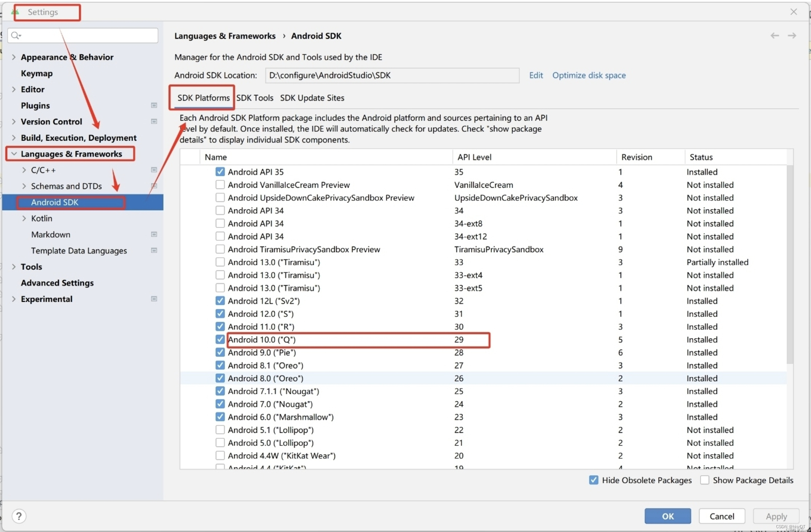Navigate back with the left arrow icon

click(775, 36)
